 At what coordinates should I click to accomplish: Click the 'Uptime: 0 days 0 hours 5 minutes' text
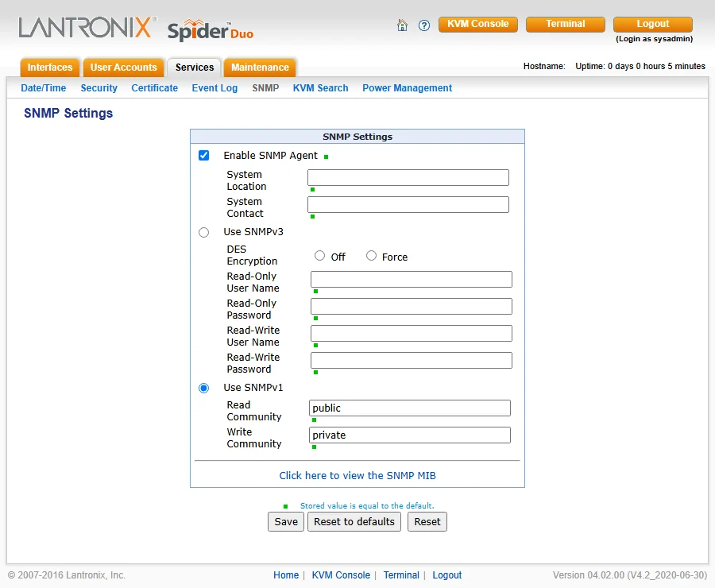click(640, 66)
